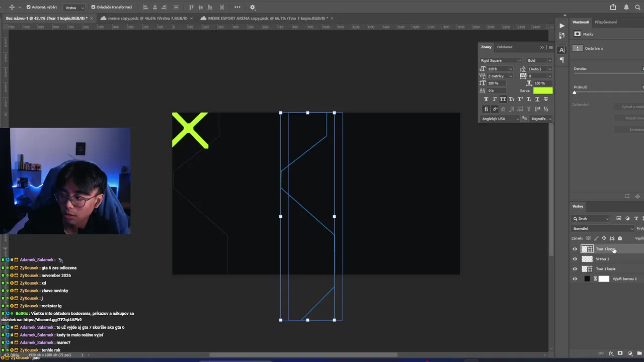Lock position icon in Layers panel
Screen dimensions: 644x362
coord(604,238)
